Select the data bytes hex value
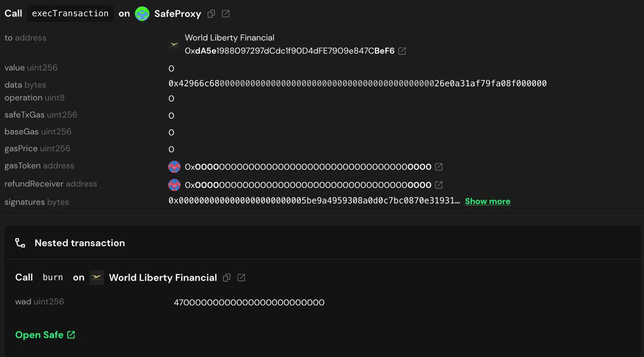The image size is (644, 357). 357,83
